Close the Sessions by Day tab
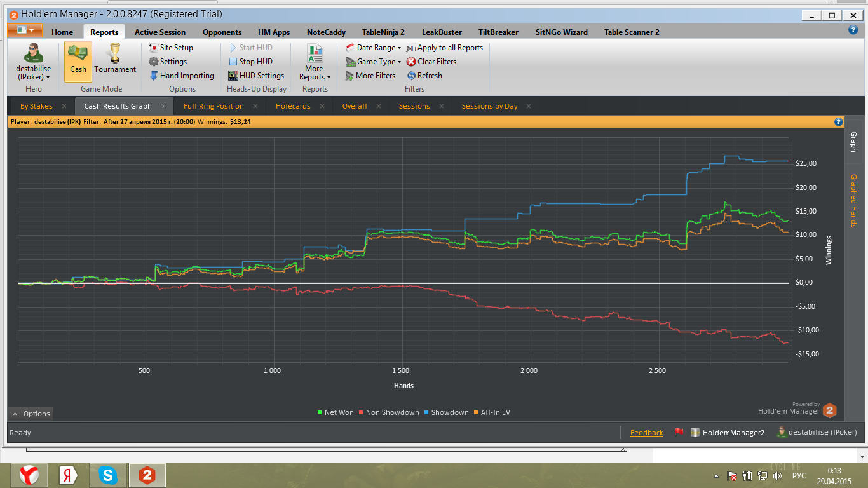The width and height of the screenshot is (868, 488). pos(529,106)
